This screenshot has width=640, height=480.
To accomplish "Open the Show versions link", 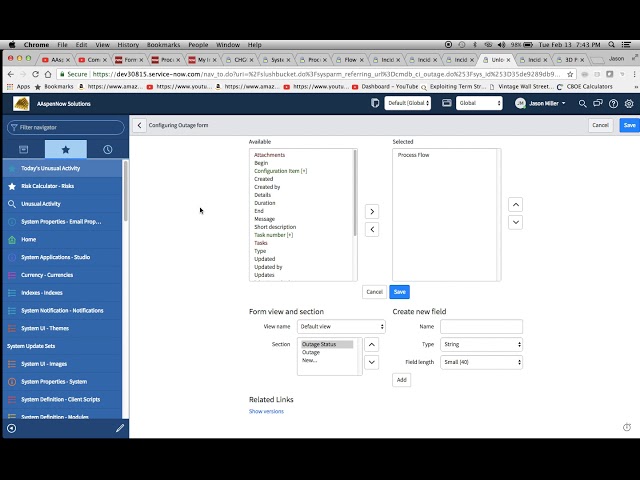I will [x=266, y=411].
